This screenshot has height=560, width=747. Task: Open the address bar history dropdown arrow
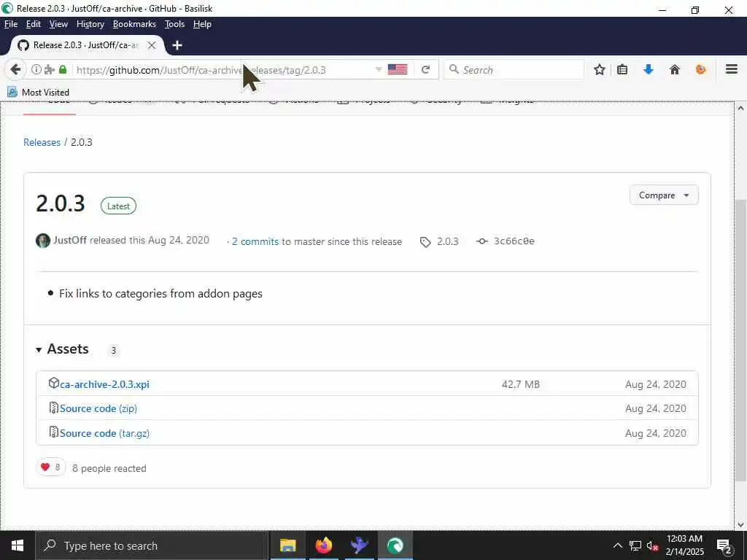(379, 70)
